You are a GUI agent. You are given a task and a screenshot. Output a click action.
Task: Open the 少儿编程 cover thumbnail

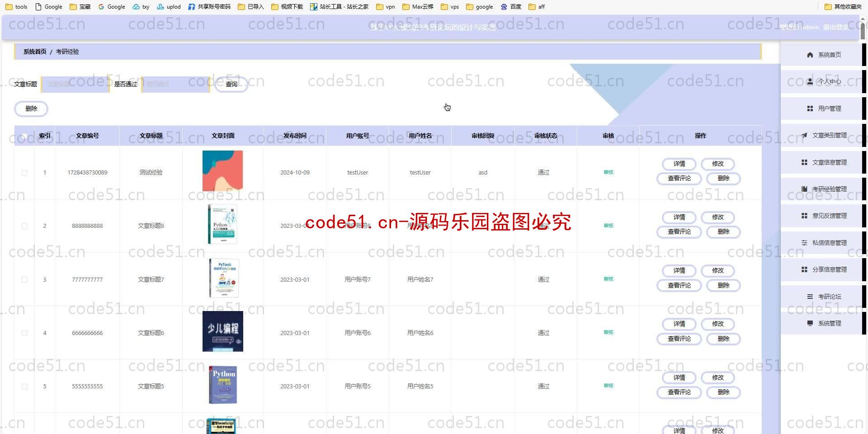pyautogui.click(x=222, y=331)
